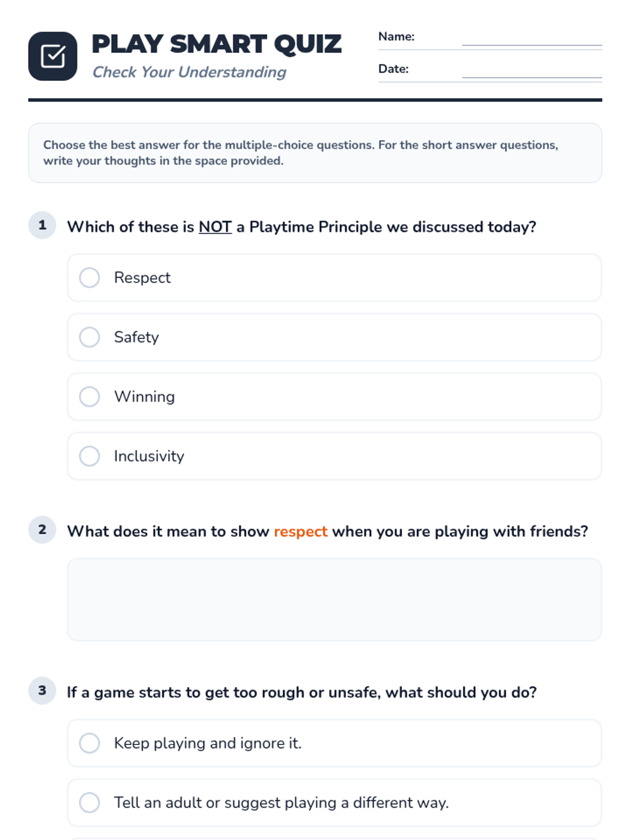
Task: Click the instructions box text
Action: [300, 153]
